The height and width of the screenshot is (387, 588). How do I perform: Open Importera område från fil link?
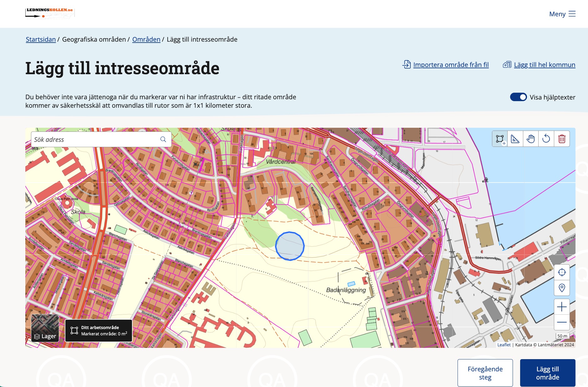[451, 64]
